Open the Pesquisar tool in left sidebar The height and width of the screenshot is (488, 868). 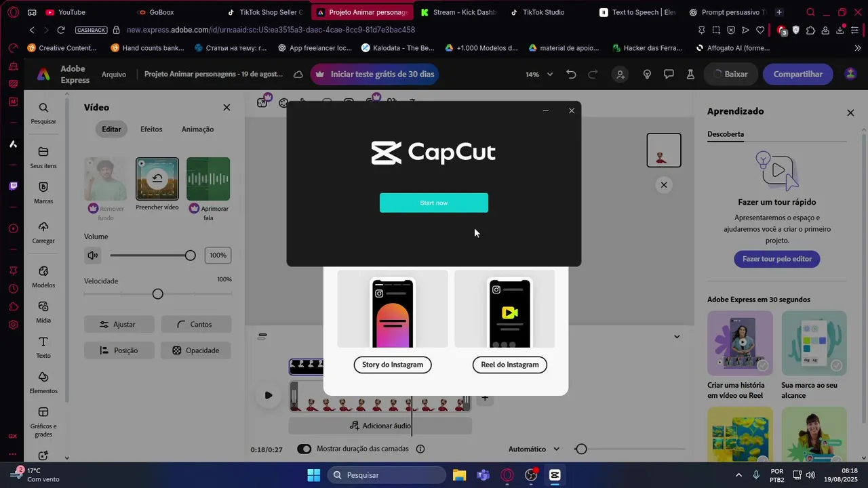click(43, 113)
